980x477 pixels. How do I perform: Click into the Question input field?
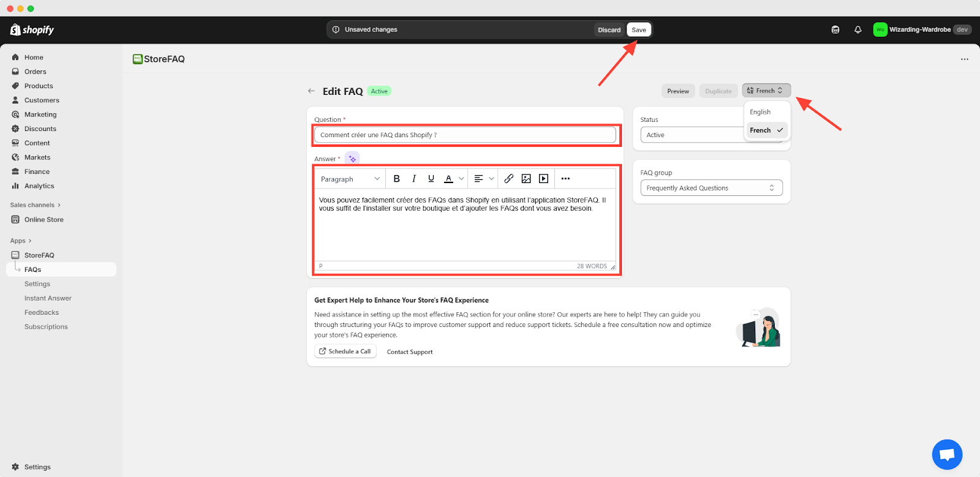point(465,135)
